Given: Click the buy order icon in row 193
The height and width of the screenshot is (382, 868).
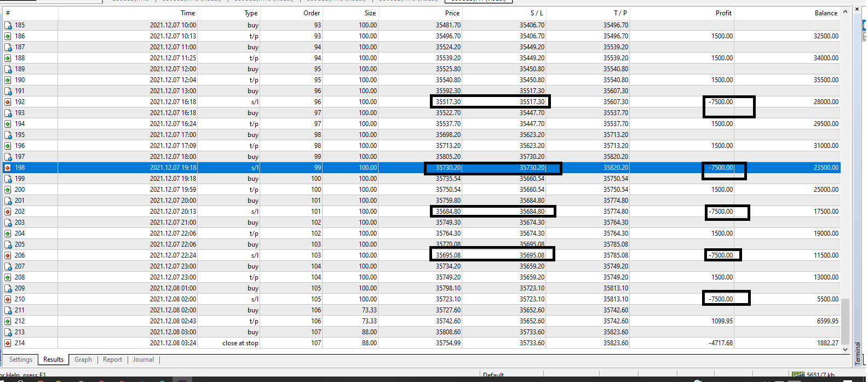Looking at the screenshot, I should [x=8, y=113].
